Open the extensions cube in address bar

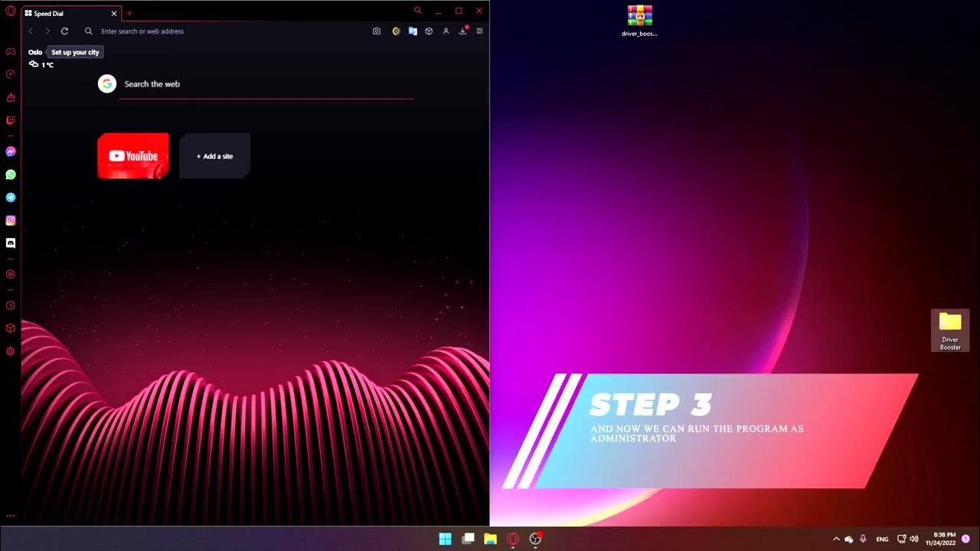pos(429,31)
